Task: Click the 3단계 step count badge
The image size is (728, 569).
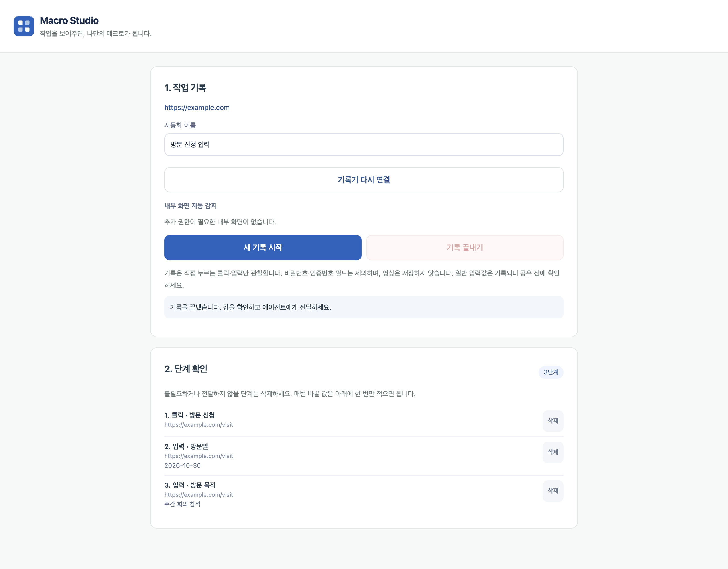Action: pyautogui.click(x=551, y=372)
